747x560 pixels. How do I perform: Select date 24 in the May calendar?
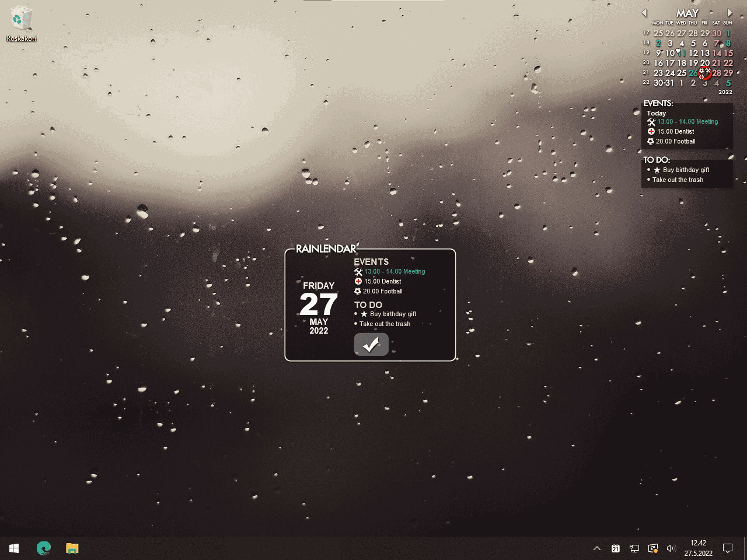670,73
